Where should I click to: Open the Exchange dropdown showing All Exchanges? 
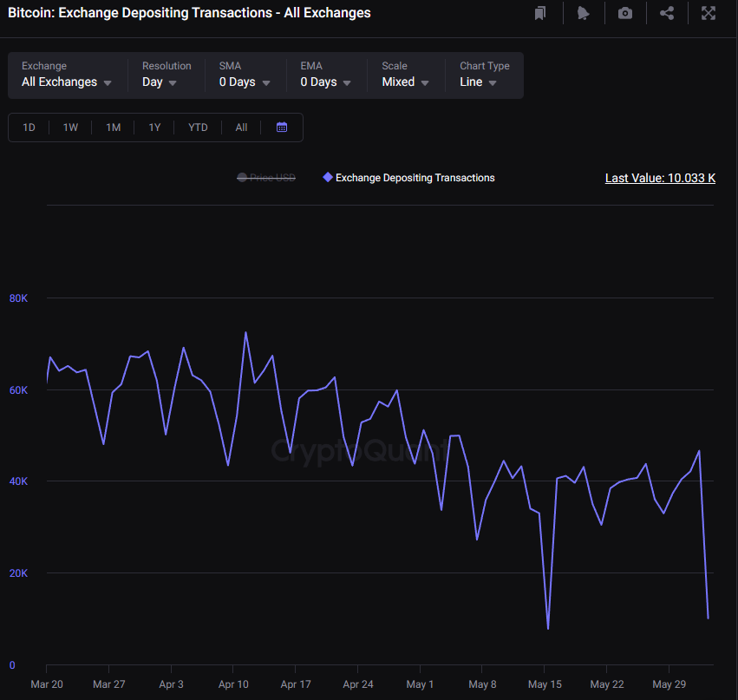[x=67, y=75]
